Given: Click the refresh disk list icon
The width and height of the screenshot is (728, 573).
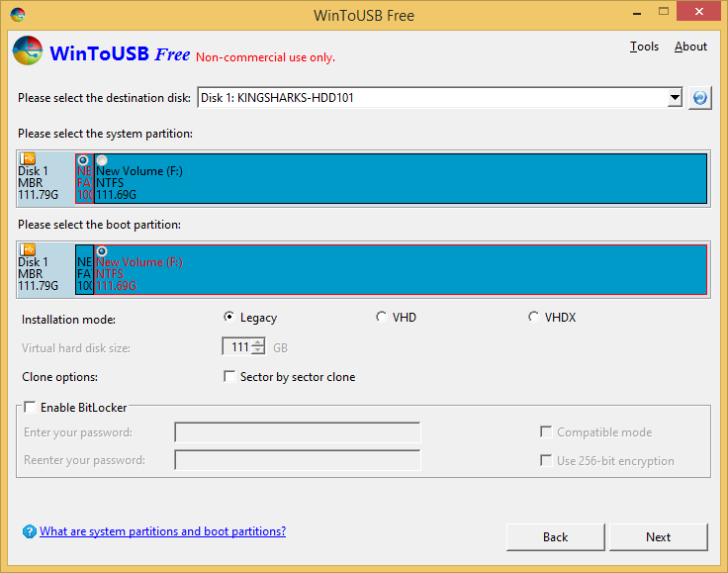Looking at the screenshot, I should (x=699, y=98).
